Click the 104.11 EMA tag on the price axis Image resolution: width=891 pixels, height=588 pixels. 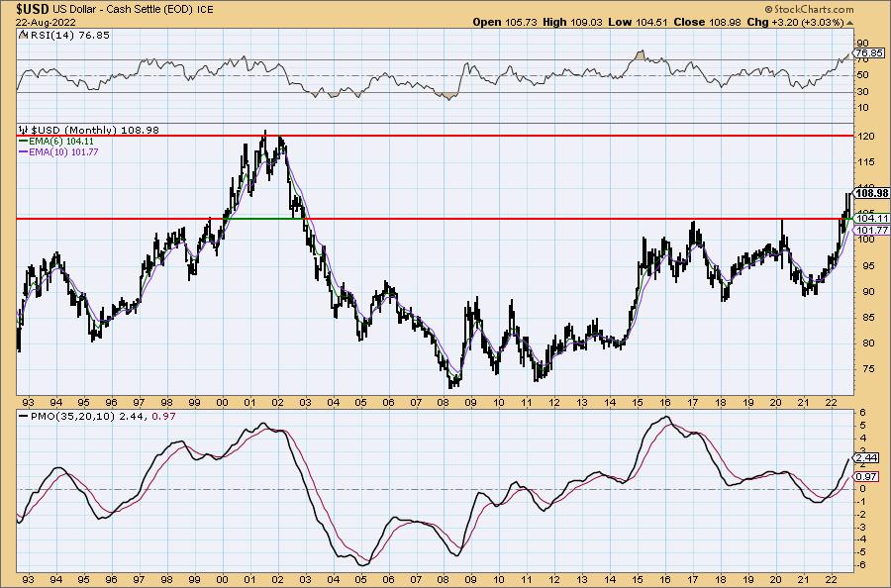tap(871, 218)
